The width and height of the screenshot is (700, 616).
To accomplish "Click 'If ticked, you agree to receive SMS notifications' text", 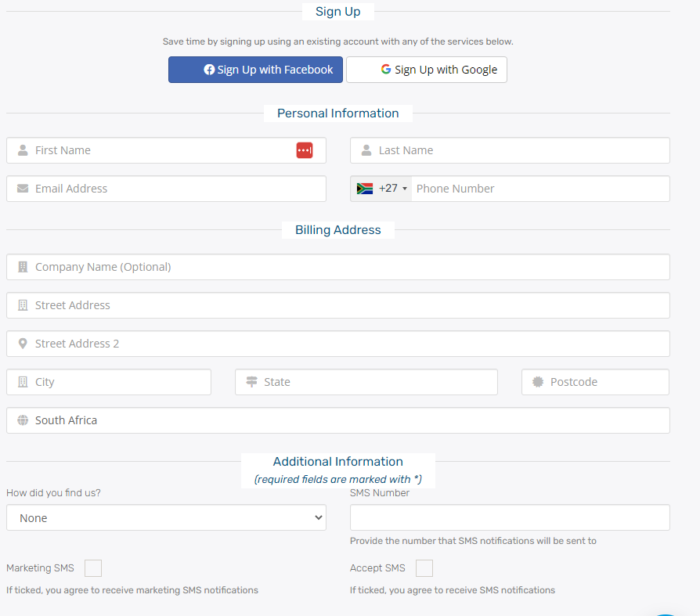I will pyautogui.click(x=453, y=590).
